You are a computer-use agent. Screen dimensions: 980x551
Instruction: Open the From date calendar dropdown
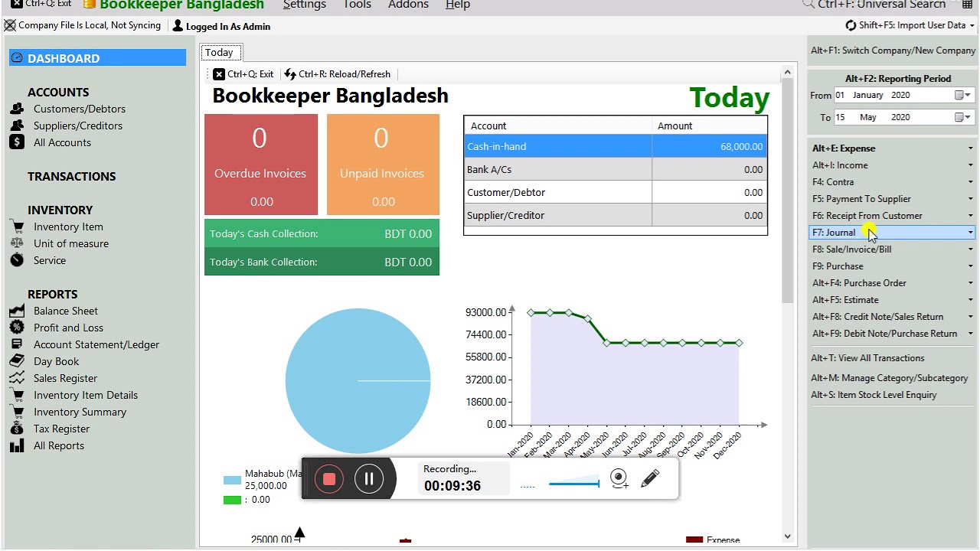(x=963, y=95)
